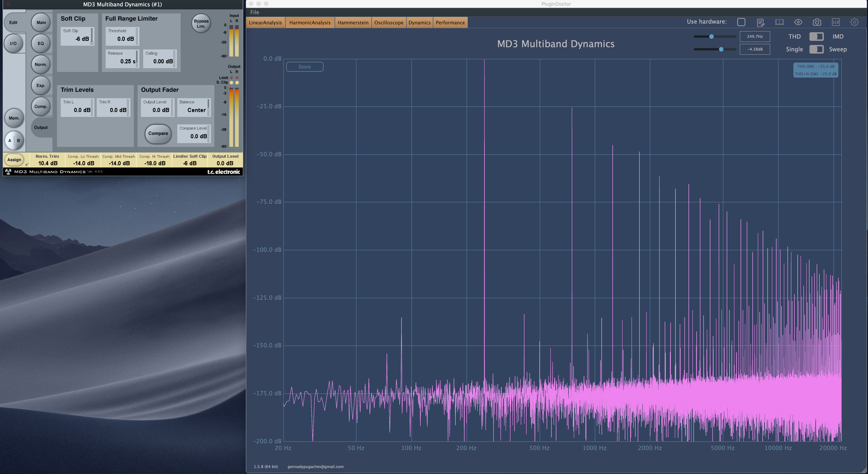Click the Ceiling 0.00 dB field
Viewport: 868px width, 474px height.
[160, 59]
